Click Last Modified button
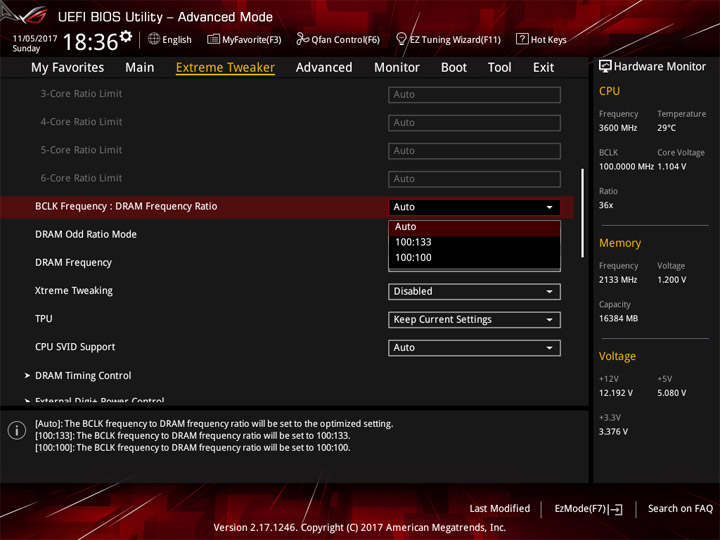The height and width of the screenshot is (540, 720). tap(500, 509)
